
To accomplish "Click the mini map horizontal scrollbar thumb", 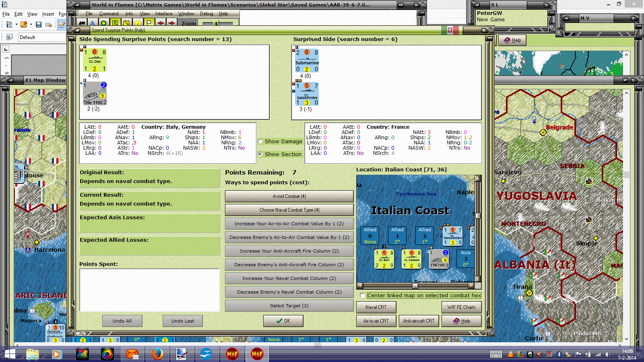I will 415,286.
